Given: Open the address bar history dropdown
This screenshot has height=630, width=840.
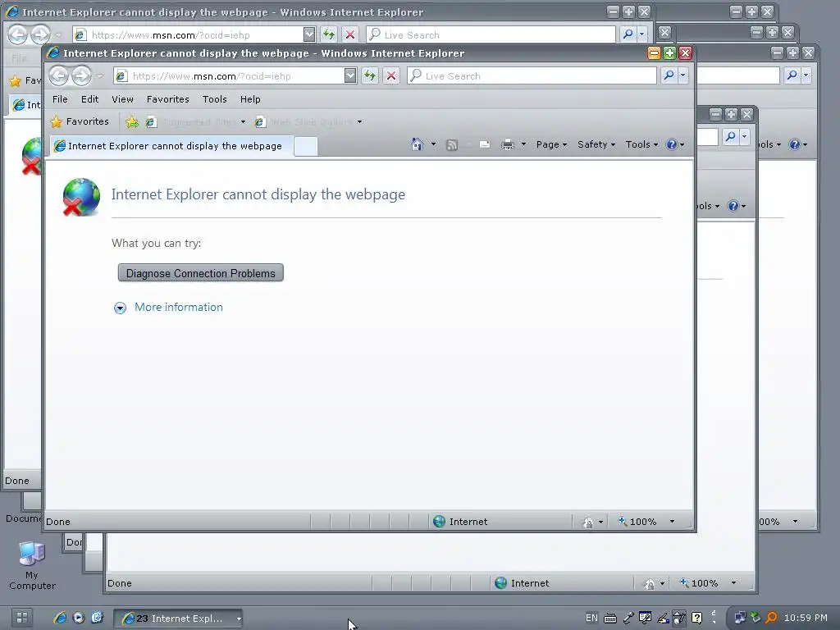Looking at the screenshot, I should (350, 76).
